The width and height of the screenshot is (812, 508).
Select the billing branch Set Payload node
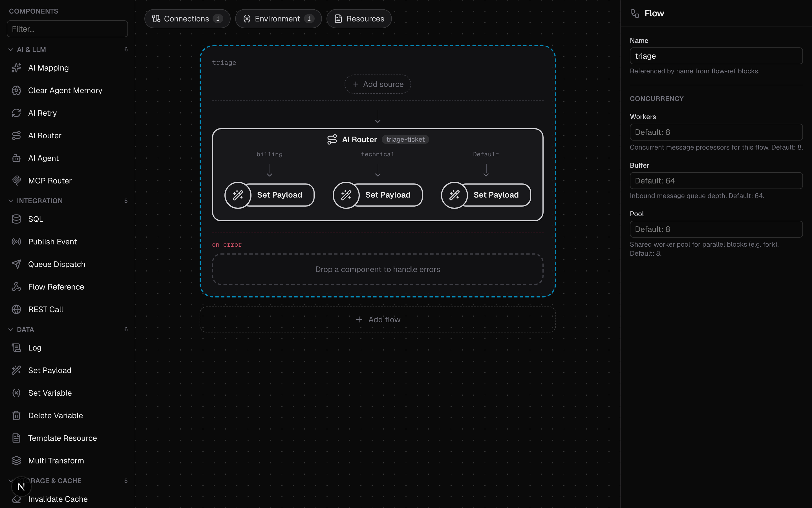270,195
